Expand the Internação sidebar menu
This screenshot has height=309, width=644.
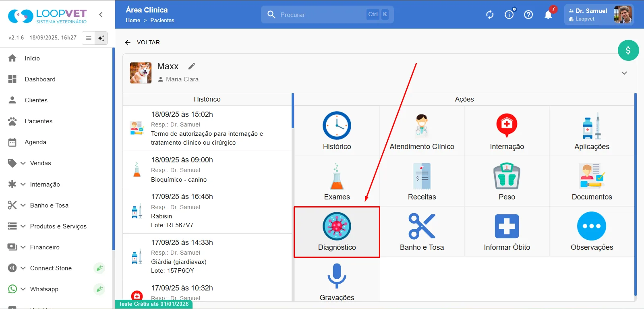[56, 184]
